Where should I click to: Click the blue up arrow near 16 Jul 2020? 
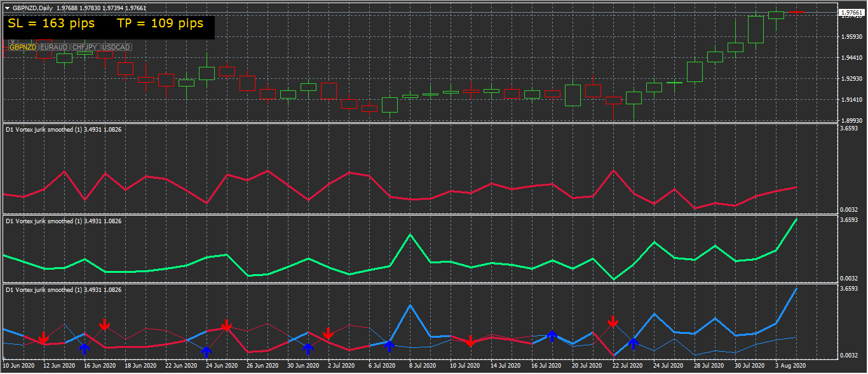[x=552, y=336]
